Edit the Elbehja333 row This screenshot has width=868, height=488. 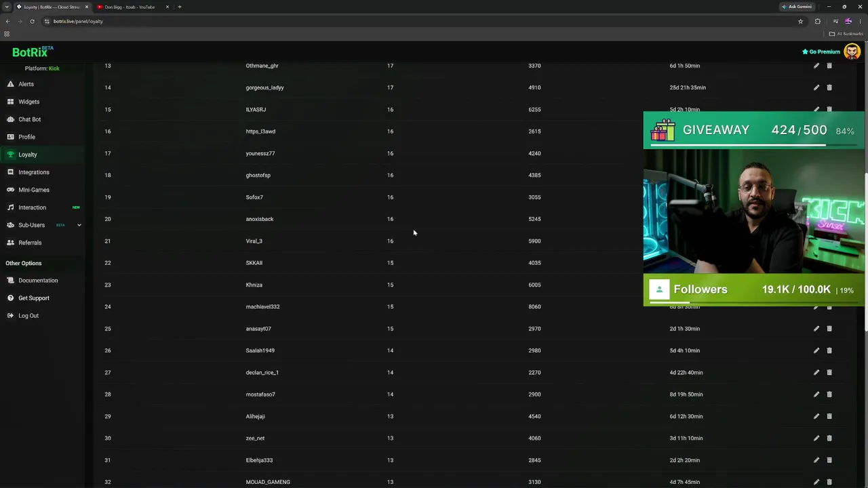coord(816,460)
